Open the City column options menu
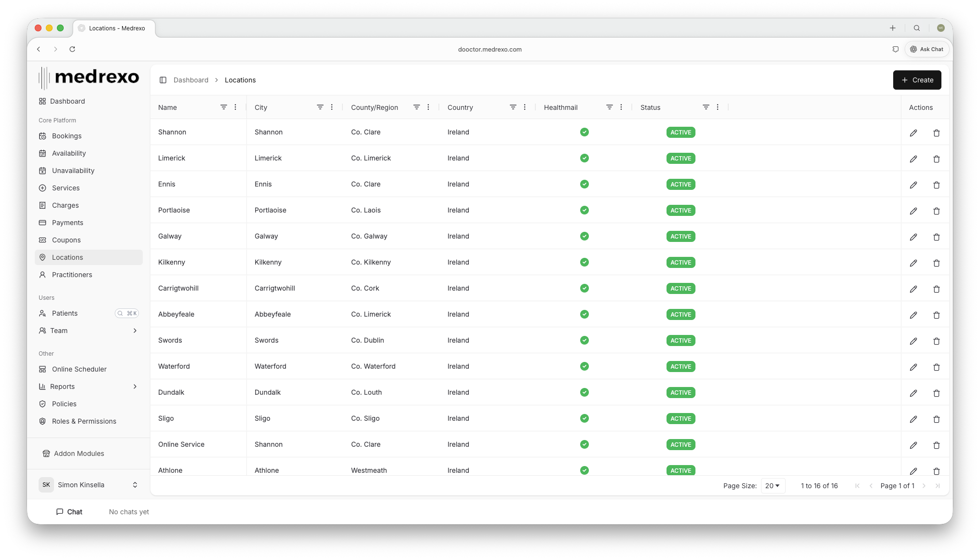The image size is (980, 560). pos(332,107)
